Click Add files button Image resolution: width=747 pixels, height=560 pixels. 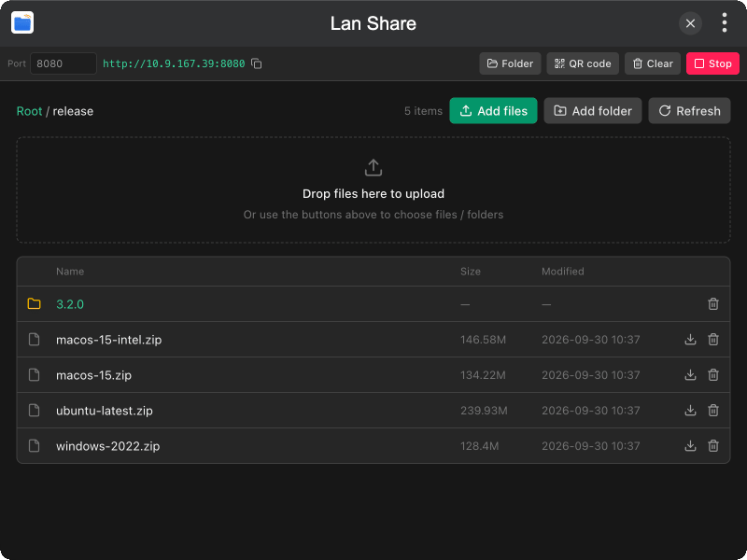tap(493, 110)
